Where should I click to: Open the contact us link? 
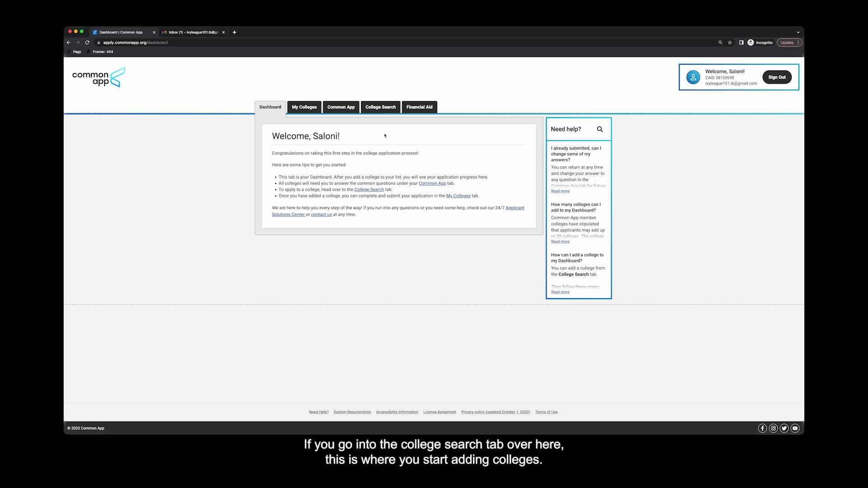321,215
